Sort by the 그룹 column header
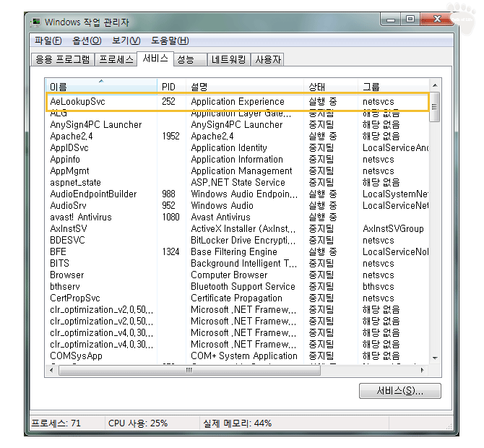This screenshot has height=448, width=484. pyautogui.click(x=393, y=87)
